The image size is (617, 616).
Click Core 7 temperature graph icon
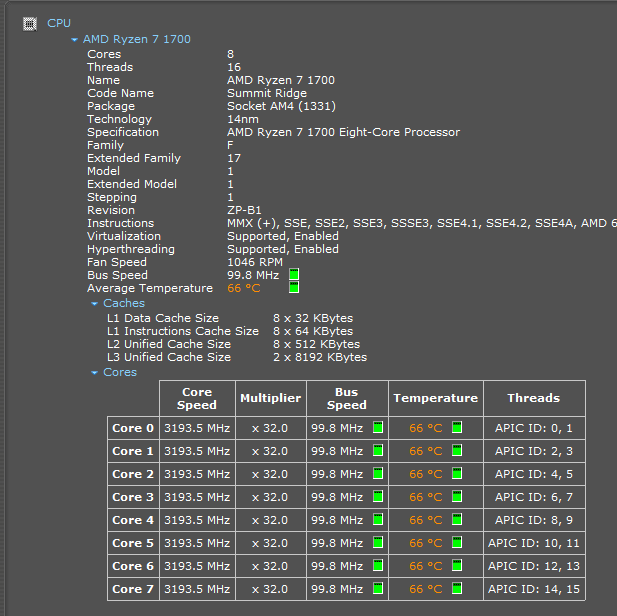(457, 588)
